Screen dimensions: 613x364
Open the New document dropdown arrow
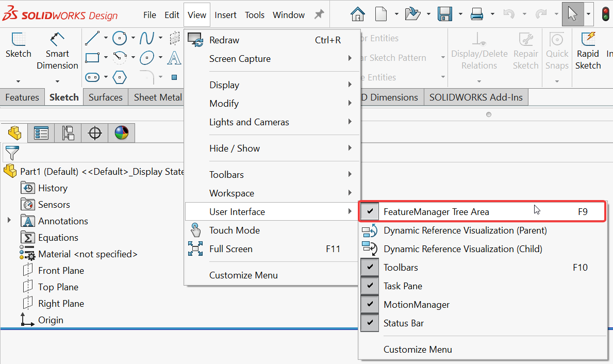396,14
